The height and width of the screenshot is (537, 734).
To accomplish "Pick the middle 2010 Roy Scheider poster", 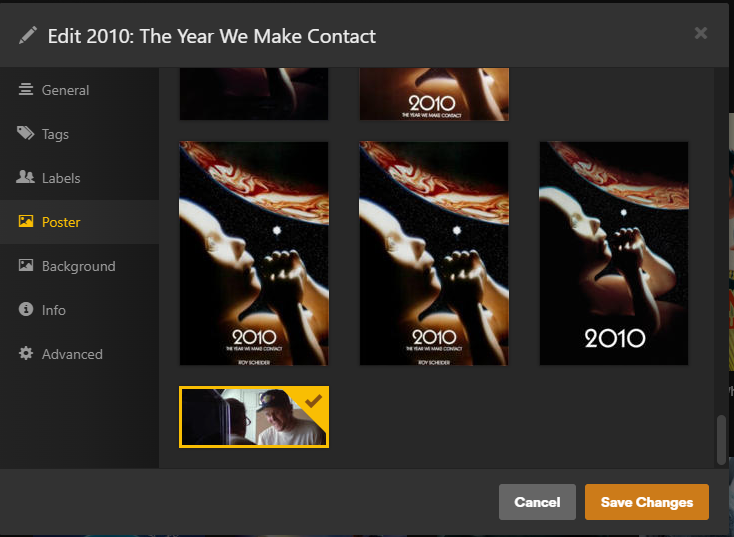I will click(433, 253).
